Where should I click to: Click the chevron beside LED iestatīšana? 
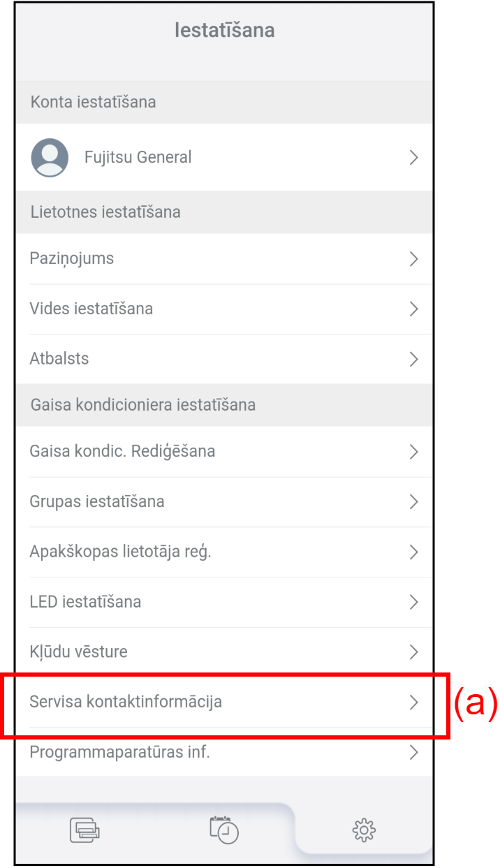tap(414, 602)
